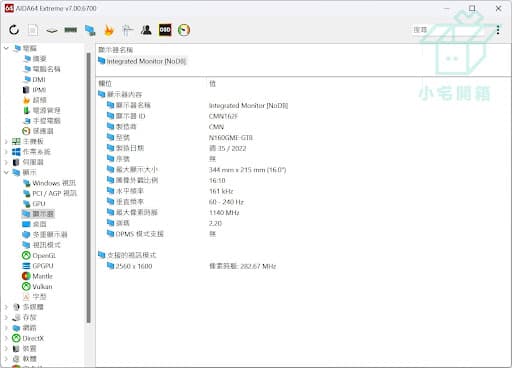This screenshot has width=512, height=368.
Task: Select the 超頻 flame tree item
Action: pos(35,100)
